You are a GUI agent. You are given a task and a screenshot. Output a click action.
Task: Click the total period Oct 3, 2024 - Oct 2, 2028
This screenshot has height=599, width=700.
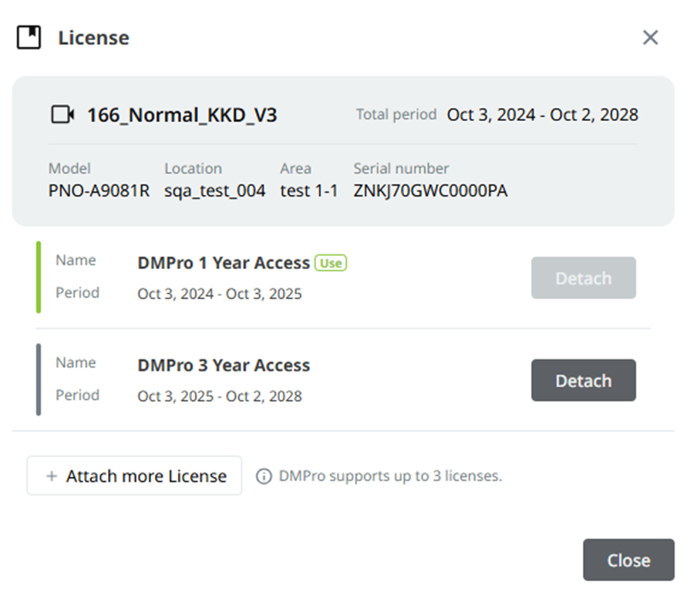pyautogui.click(x=543, y=115)
